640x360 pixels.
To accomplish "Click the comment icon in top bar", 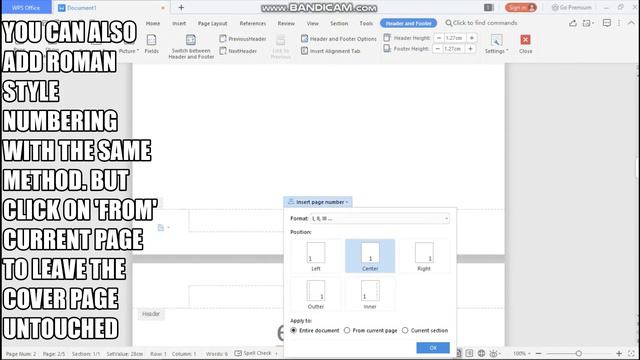I will point(607,23).
